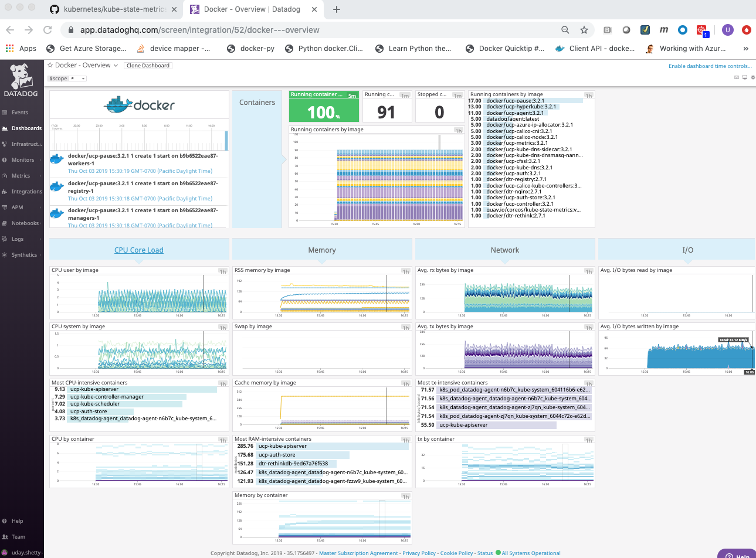The width and height of the screenshot is (756, 558).
Task: Select the Docker - Overview Datadog tab
Action: [253, 9]
